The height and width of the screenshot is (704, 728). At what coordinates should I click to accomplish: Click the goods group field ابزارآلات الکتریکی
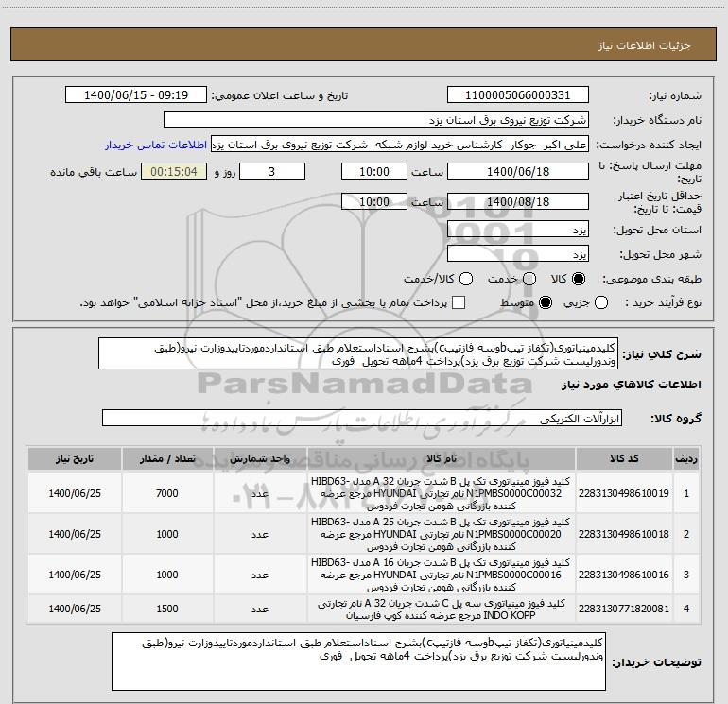pos(362,418)
